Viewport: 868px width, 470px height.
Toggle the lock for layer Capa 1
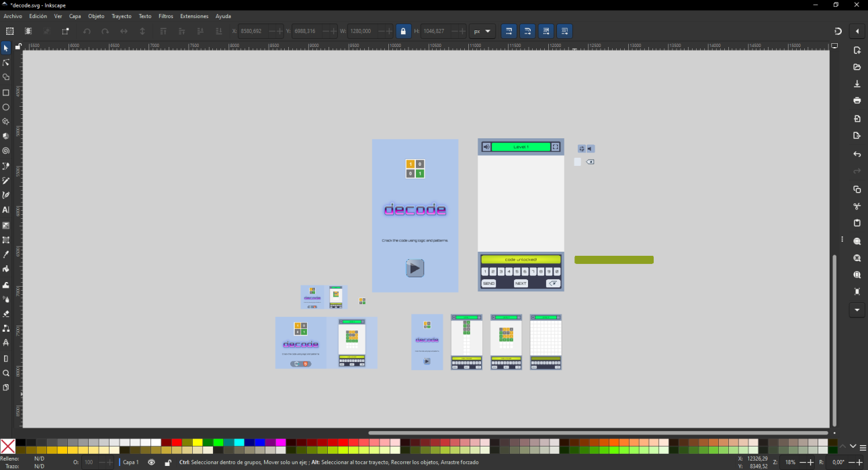[x=168, y=463]
